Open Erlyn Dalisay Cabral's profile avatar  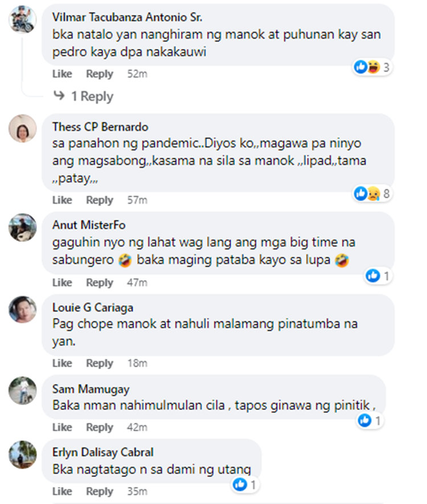click(23, 454)
